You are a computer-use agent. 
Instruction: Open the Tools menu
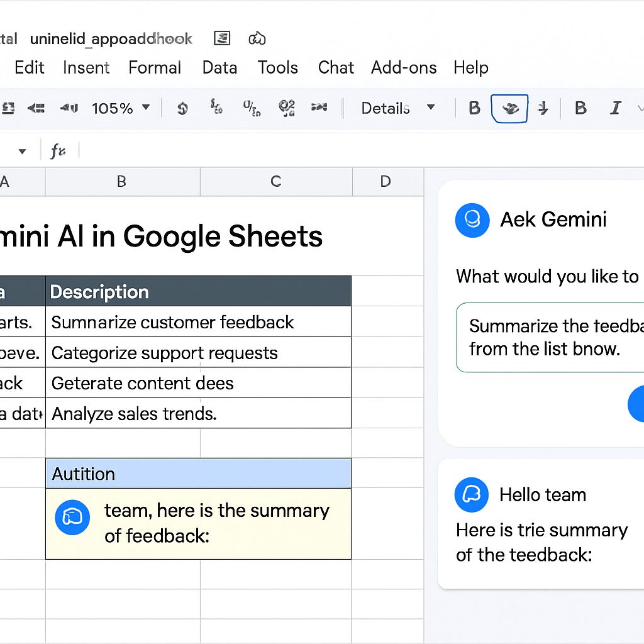tap(277, 67)
